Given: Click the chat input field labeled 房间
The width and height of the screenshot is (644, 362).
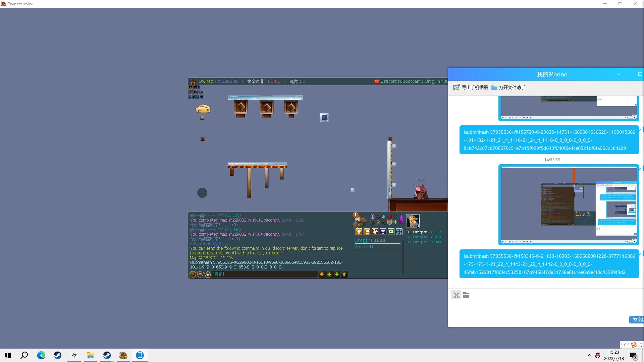Looking at the screenshot, I should (x=265, y=274).
